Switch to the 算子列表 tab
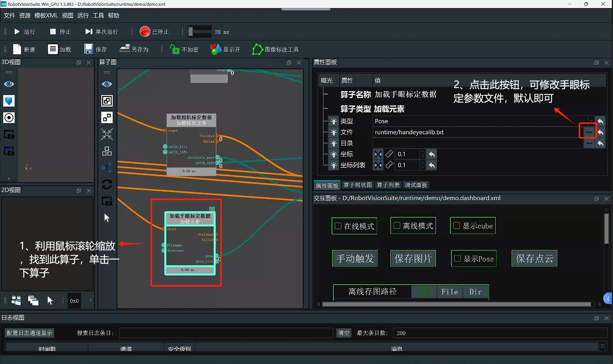The height and width of the screenshot is (364, 613). [x=388, y=185]
